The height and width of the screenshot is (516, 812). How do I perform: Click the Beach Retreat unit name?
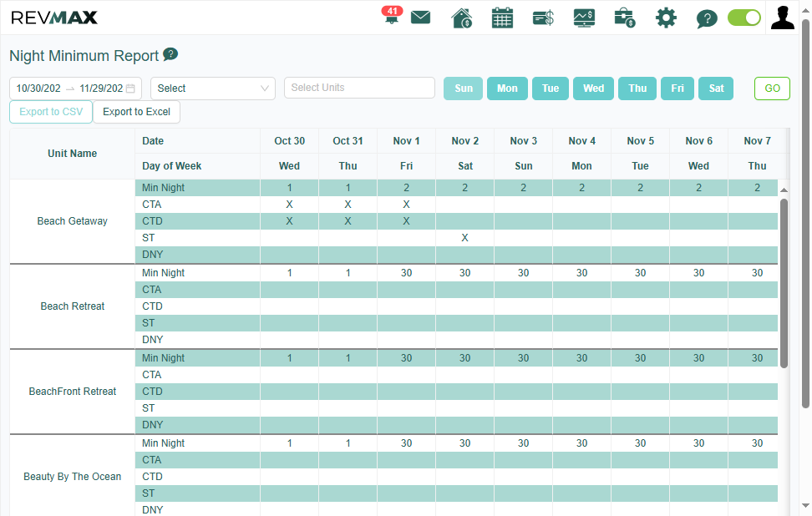click(73, 306)
